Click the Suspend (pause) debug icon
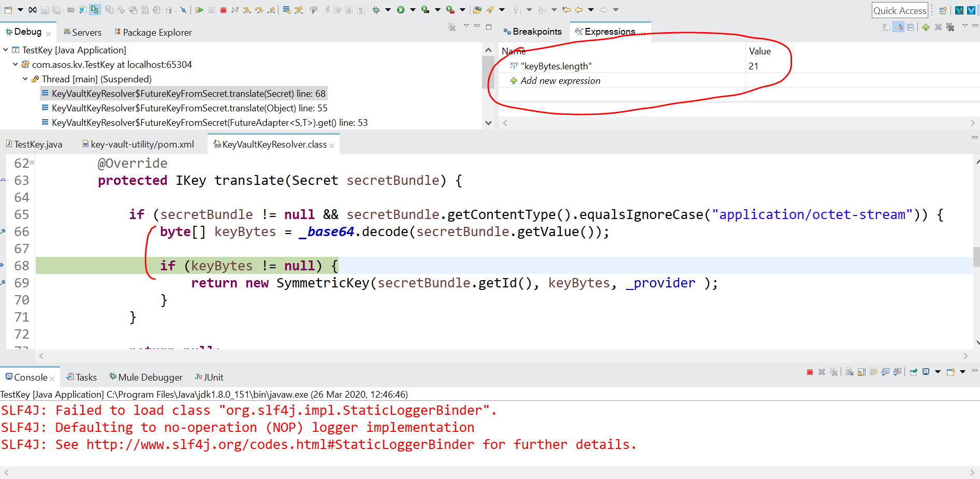The image size is (980, 479). pos(212,10)
